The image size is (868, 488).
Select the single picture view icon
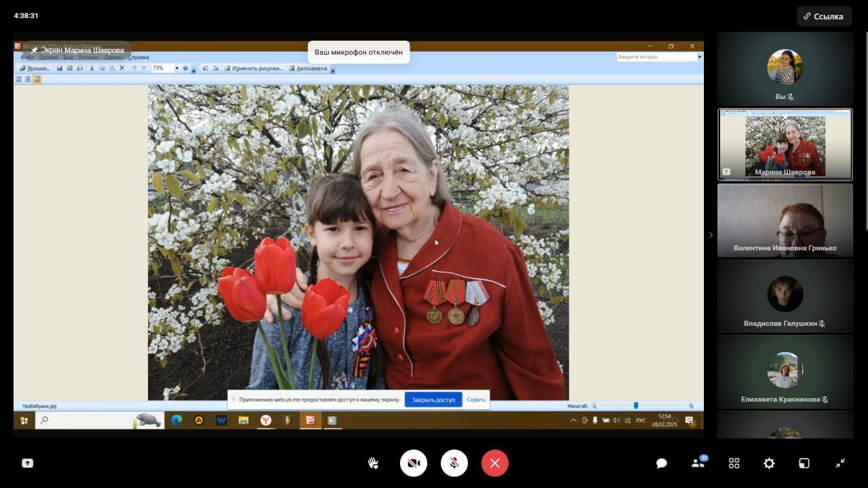[x=37, y=79]
